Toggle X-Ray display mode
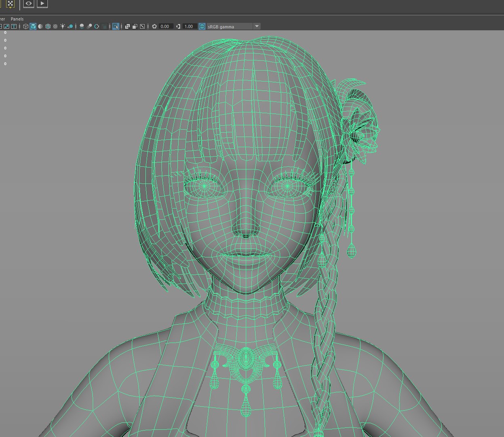 [127, 26]
